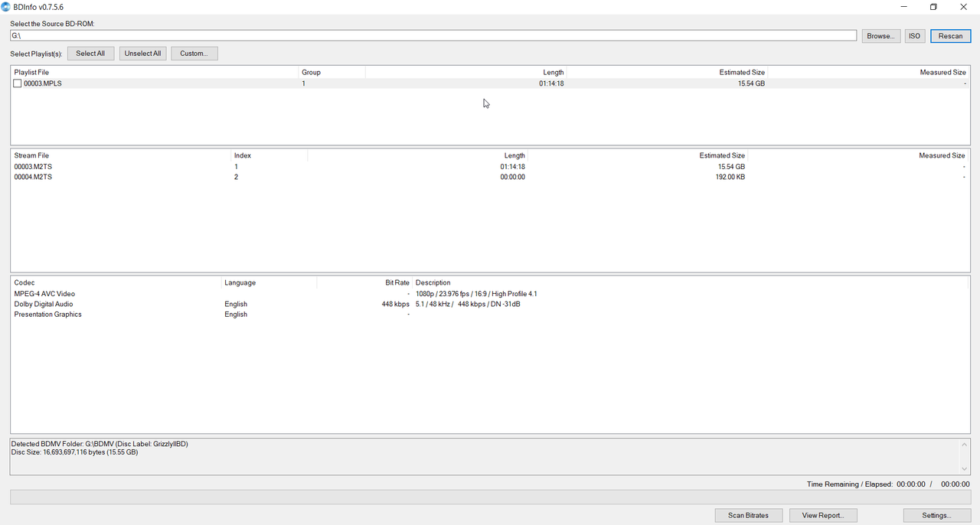Click the Disc Size log line
Image resolution: width=980 pixels, height=525 pixels.
pyautogui.click(x=74, y=452)
